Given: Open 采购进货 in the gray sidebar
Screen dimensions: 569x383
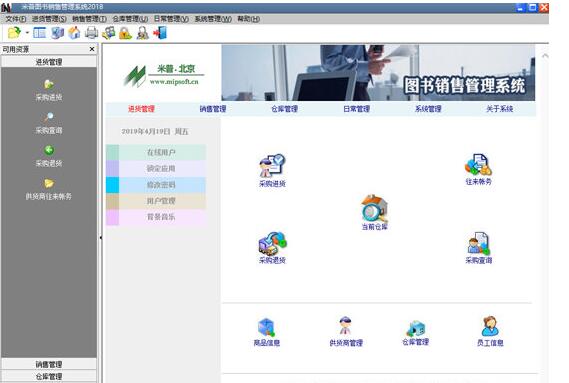Looking at the screenshot, I should coord(49,90).
